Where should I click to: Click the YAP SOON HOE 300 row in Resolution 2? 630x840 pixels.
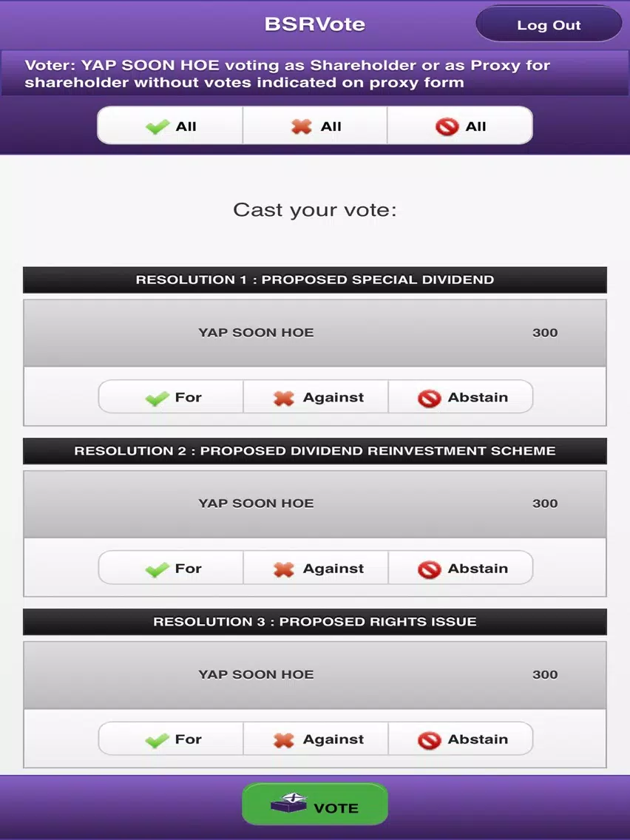315,504
